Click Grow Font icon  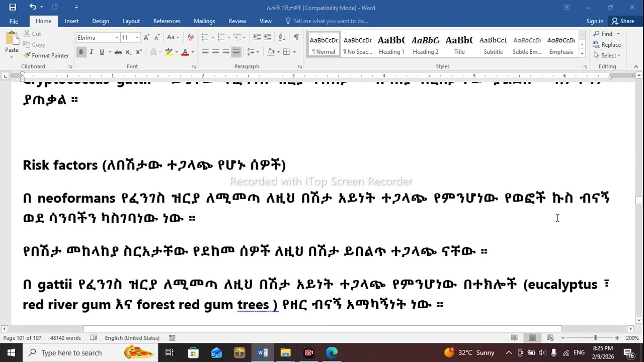(146, 38)
